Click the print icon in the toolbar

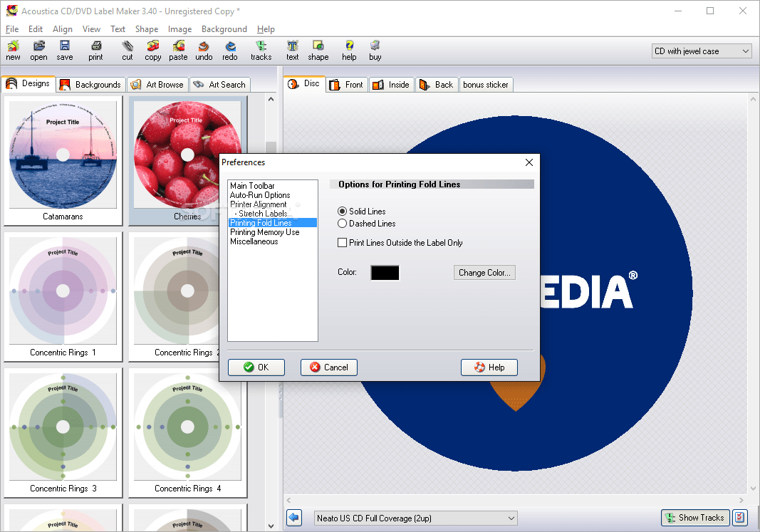(95, 50)
